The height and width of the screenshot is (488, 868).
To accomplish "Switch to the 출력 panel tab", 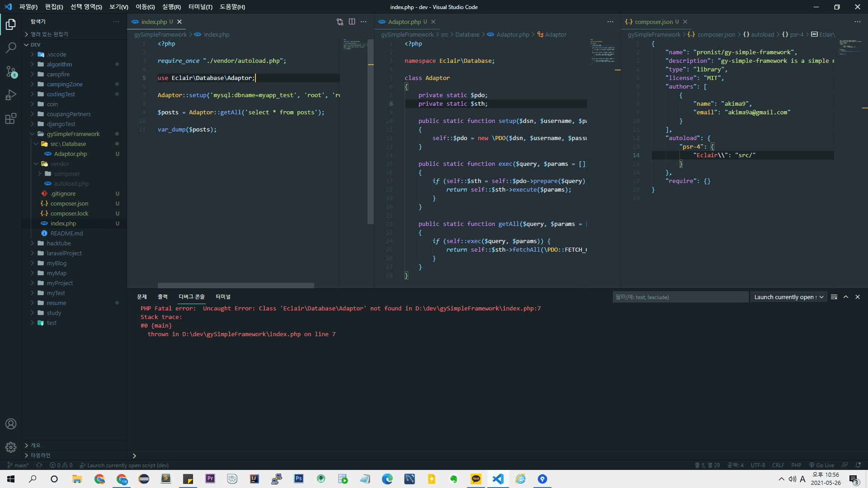I will (x=163, y=297).
